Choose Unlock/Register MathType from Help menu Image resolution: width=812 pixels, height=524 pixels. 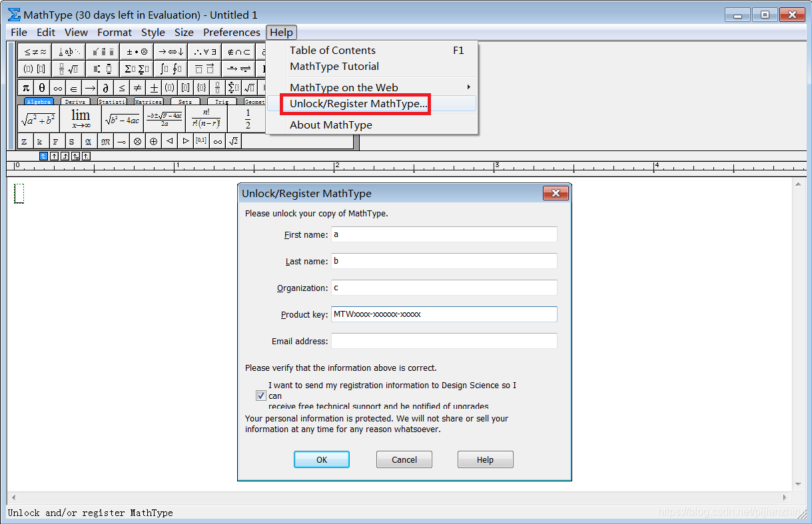(x=372, y=104)
